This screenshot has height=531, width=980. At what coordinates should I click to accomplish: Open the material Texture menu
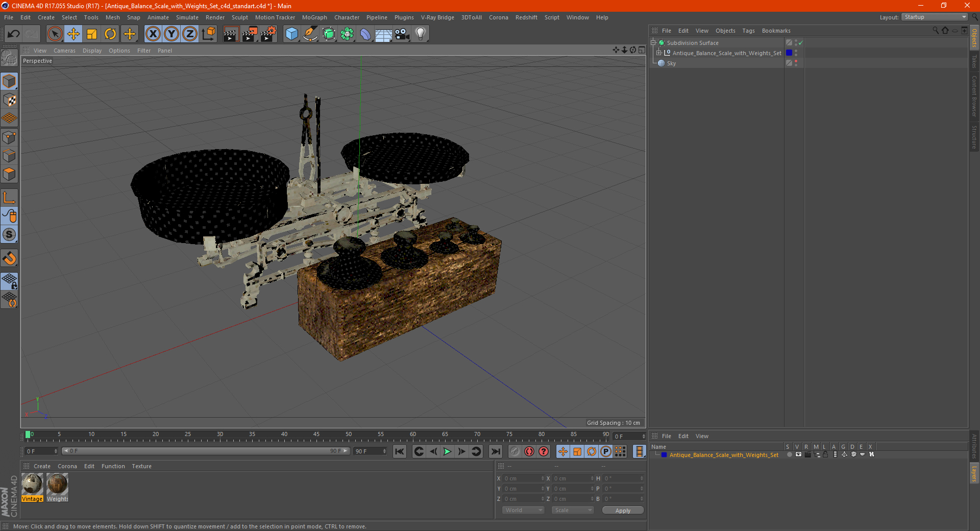pyautogui.click(x=141, y=466)
